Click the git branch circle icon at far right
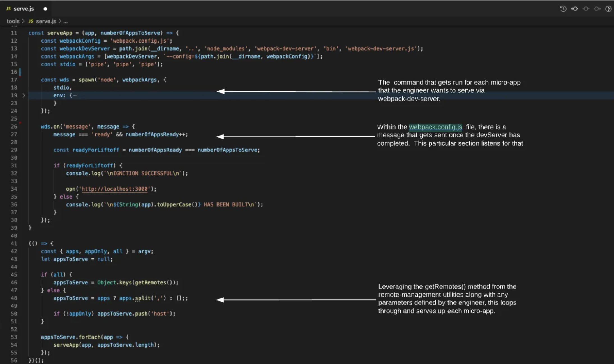 coord(608,9)
